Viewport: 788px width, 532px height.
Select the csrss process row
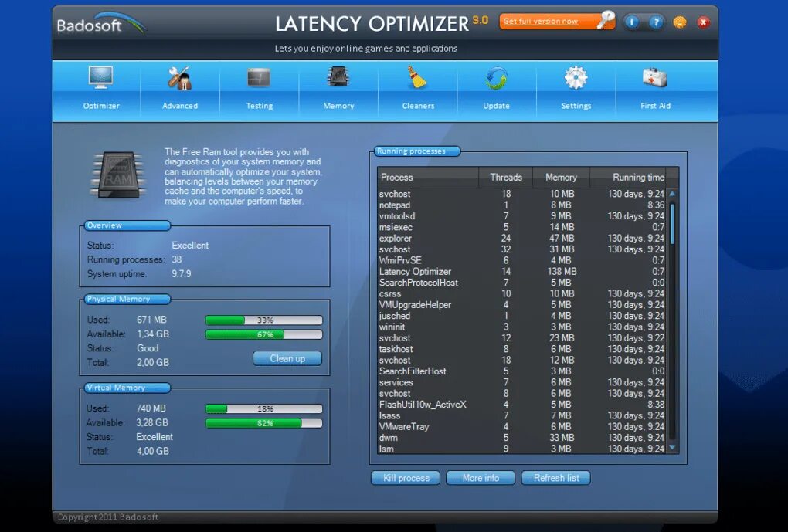pyautogui.click(x=521, y=293)
